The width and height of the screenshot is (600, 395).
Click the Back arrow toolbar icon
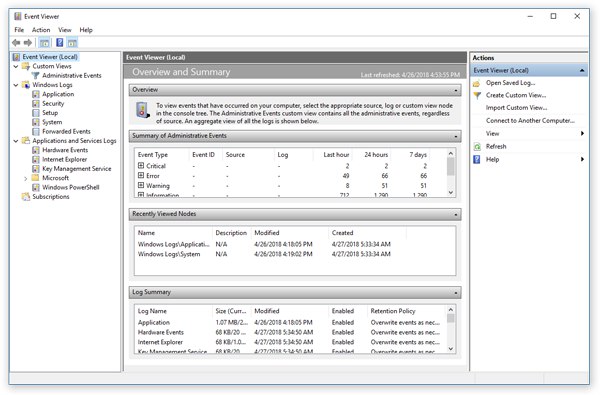[16, 42]
